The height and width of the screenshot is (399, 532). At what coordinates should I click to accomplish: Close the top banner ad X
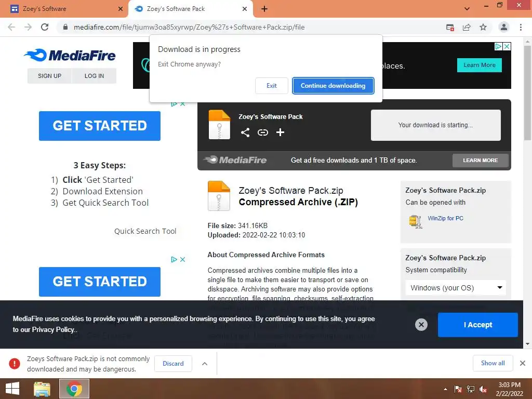tap(507, 46)
